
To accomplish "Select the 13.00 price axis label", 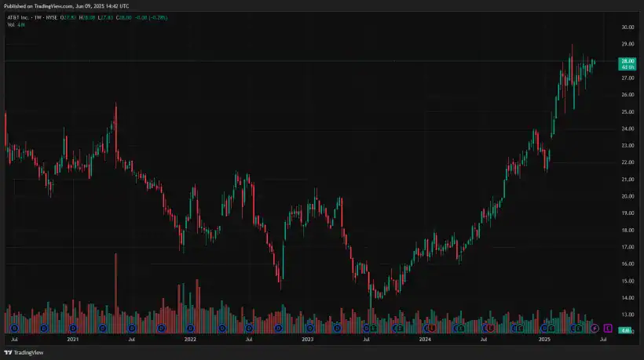I will 627,315.
